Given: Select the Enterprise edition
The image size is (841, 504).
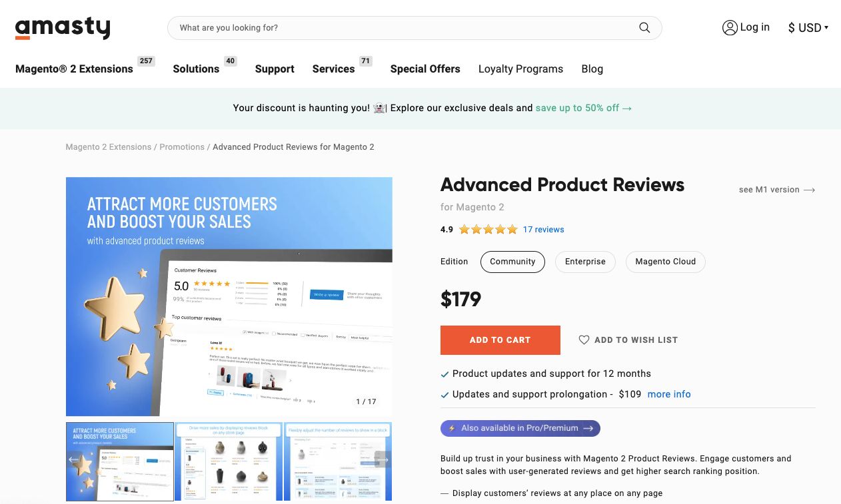Looking at the screenshot, I should (x=585, y=262).
